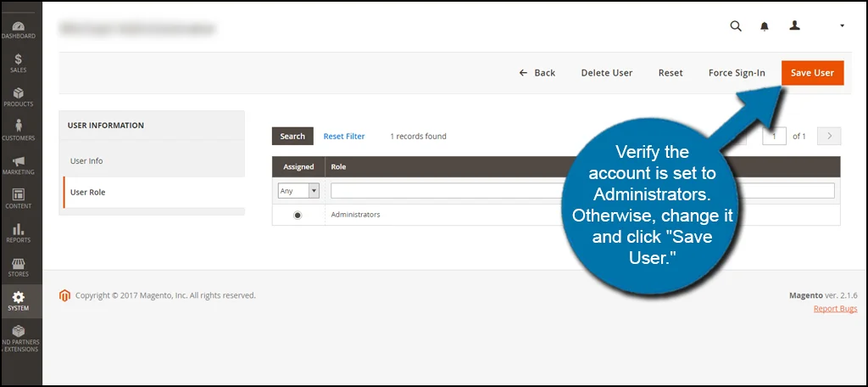Screen dimensions: 868x387
Task: Open the Products box icon menu
Action: (19, 97)
